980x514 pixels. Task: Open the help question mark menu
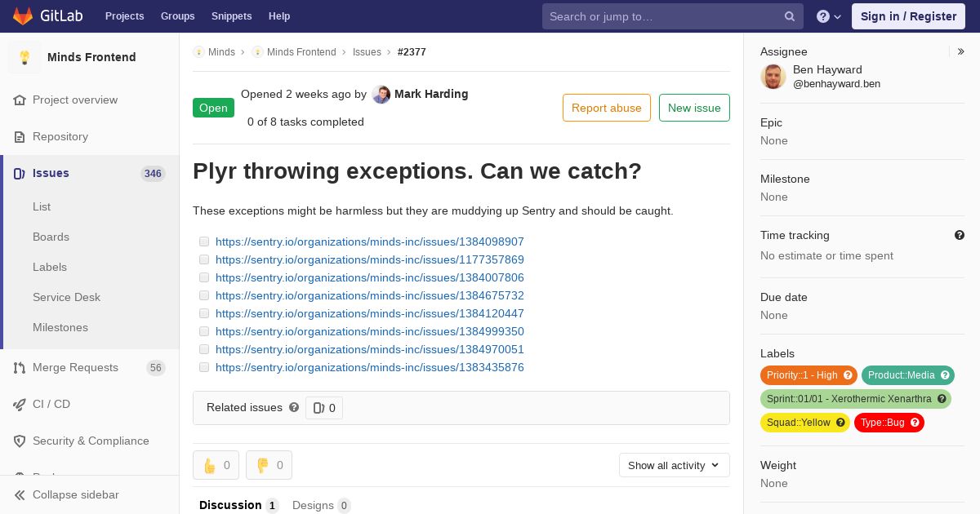click(829, 16)
